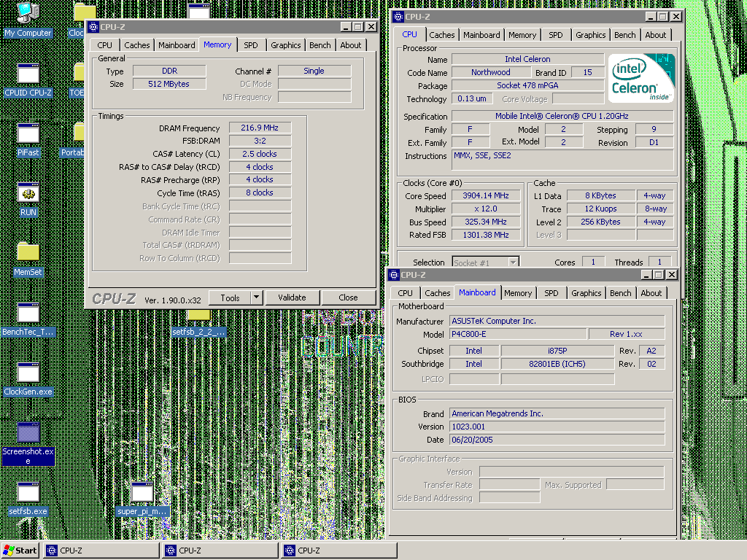Click the chip icon in Mainboard window title bar
The image size is (747, 560).
click(394, 275)
